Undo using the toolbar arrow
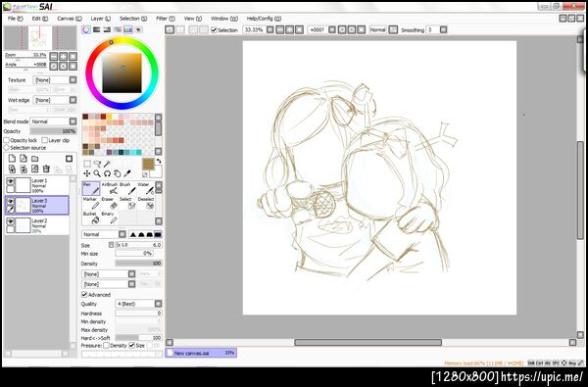 coord(170,29)
